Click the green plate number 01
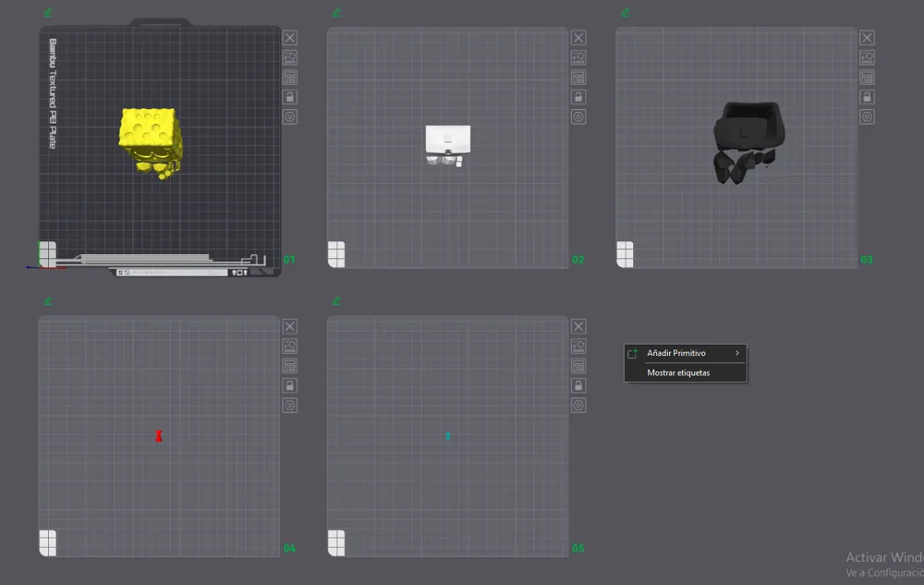 [x=289, y=260]
